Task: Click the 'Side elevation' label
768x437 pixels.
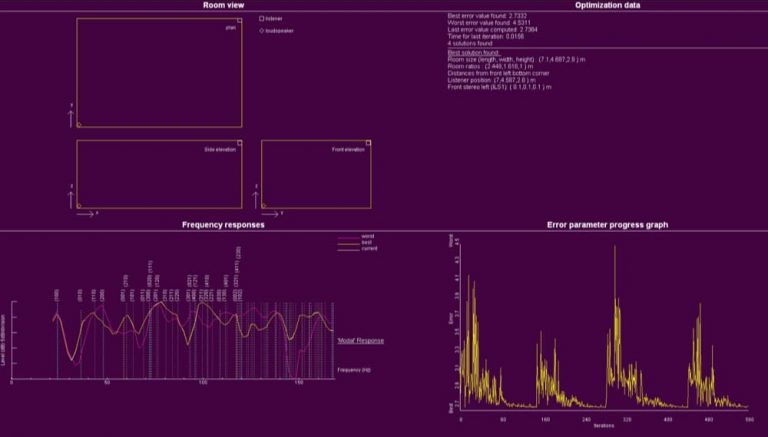Action: (x=220, y=149)
